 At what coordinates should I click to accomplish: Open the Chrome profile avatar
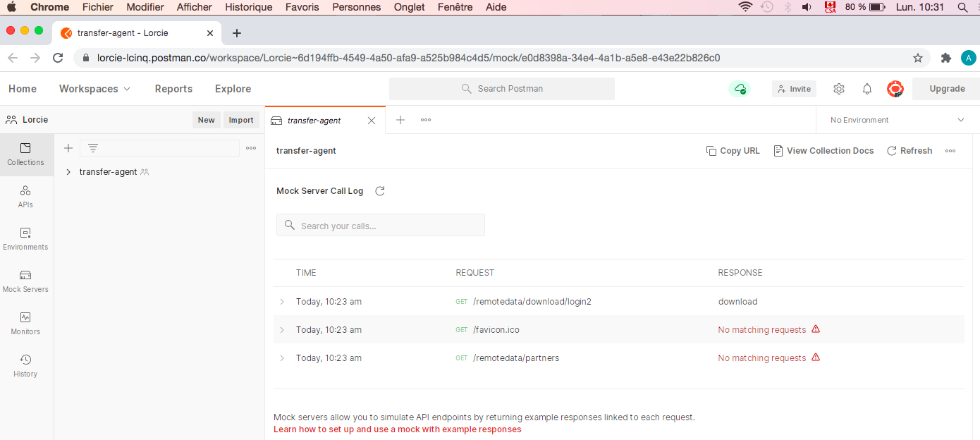pos(969,58)
